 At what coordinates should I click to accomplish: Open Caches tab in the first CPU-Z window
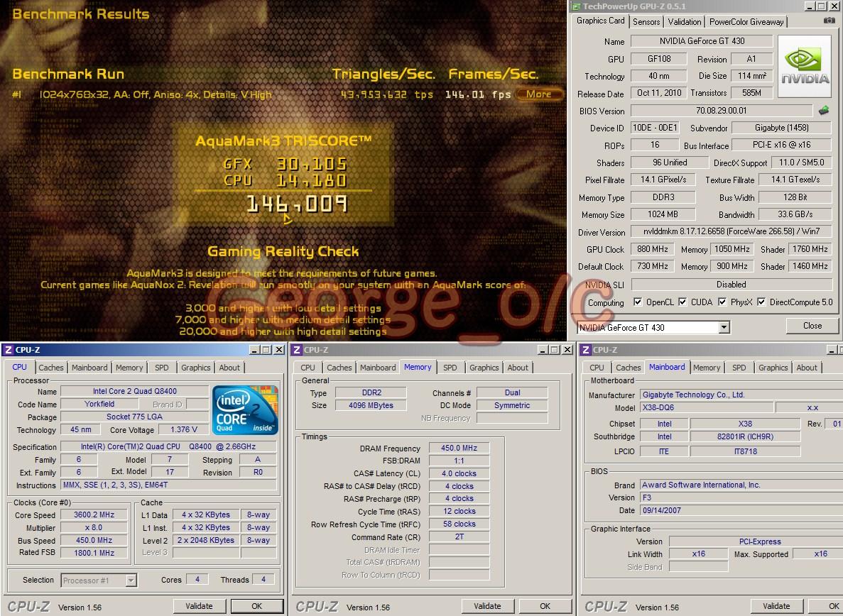click(51, 368)
